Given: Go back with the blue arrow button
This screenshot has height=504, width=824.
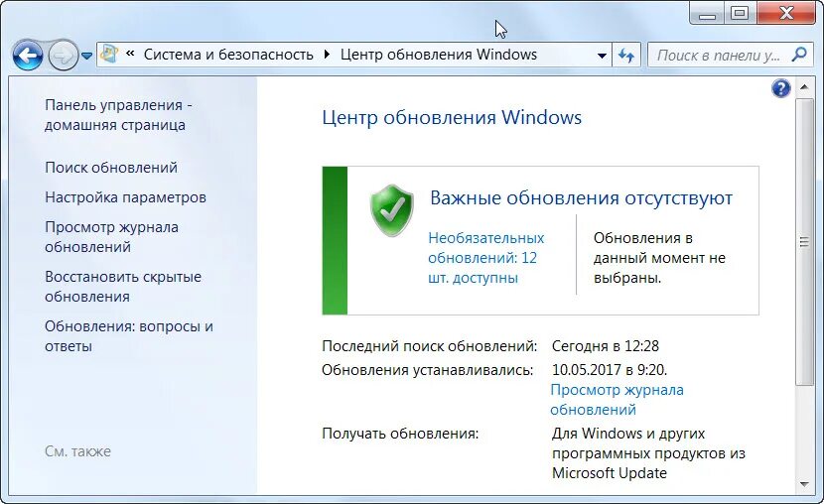Looking at the screenshot, I should 28,56.
